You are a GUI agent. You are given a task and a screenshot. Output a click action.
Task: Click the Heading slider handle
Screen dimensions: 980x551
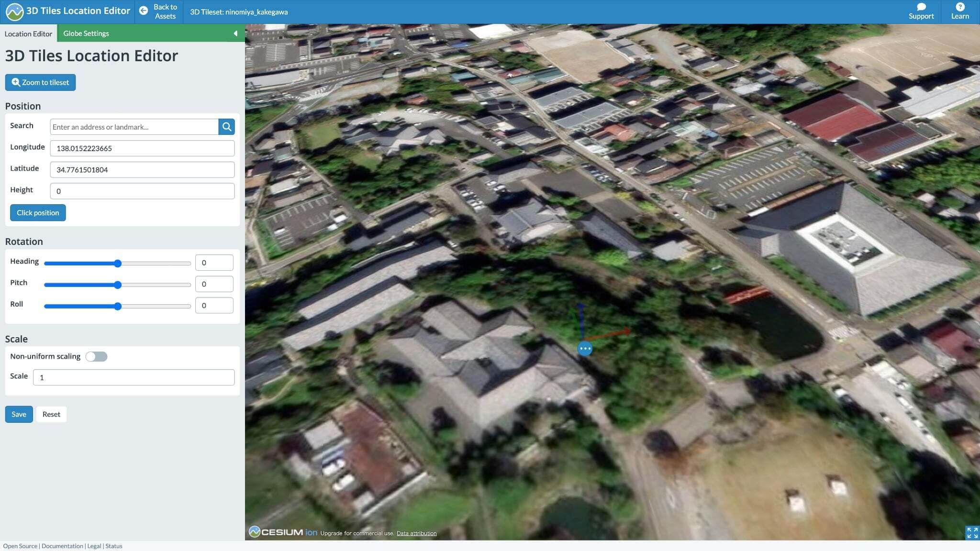(118, 264)
